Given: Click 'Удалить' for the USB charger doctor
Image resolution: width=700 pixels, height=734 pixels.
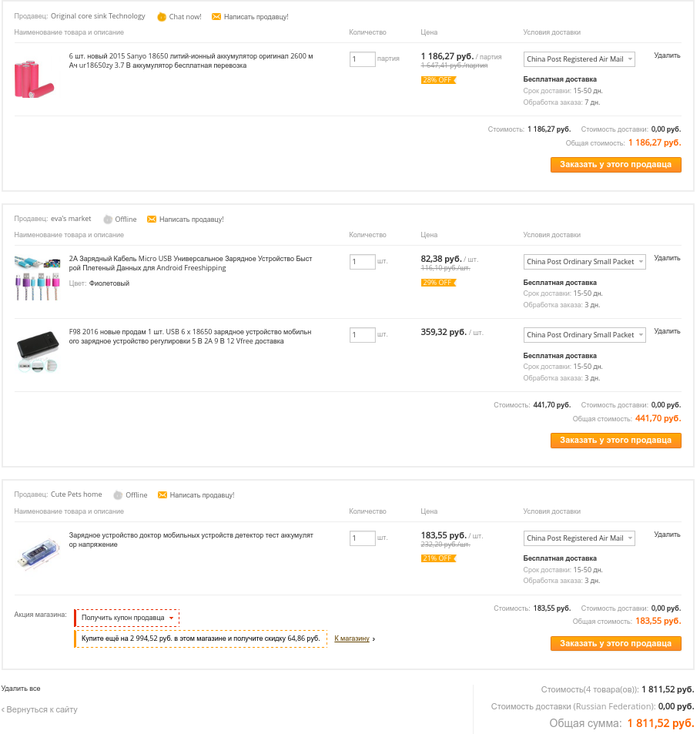Looking at the screenshot, I should click(667, 535).
